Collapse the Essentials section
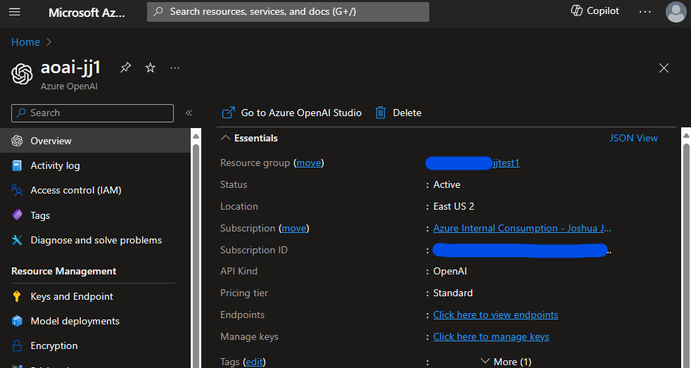This screenshot has height=368, width=691. pos(225,138)
